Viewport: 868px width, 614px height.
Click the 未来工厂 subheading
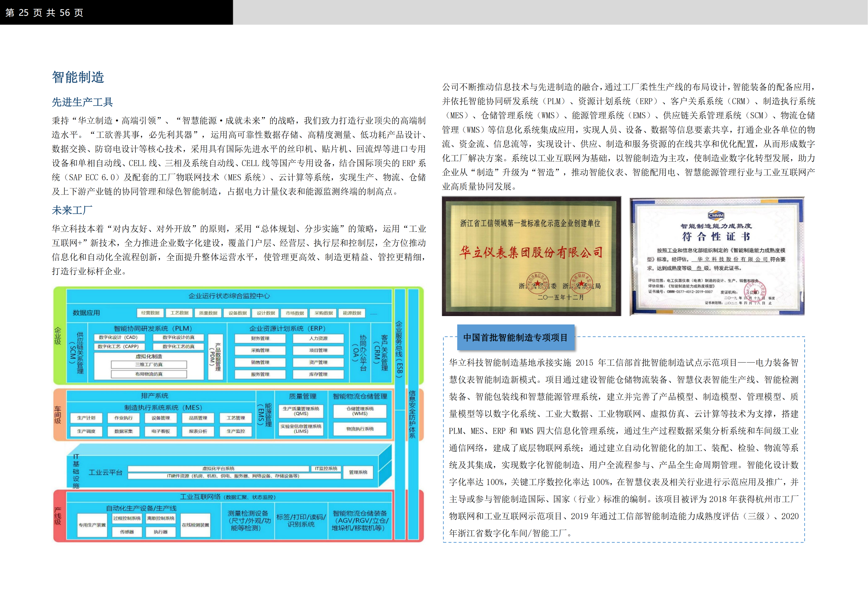pos(72,210)
